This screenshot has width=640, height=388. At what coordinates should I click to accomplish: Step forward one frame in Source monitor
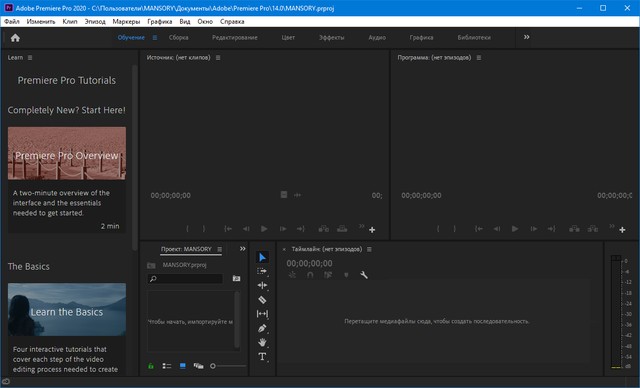[282, 229]
